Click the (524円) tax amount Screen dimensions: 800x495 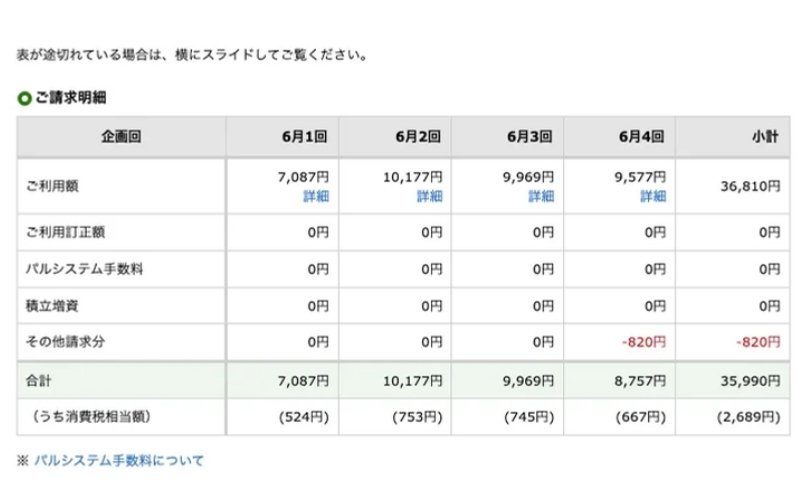(x=304, y=417)
